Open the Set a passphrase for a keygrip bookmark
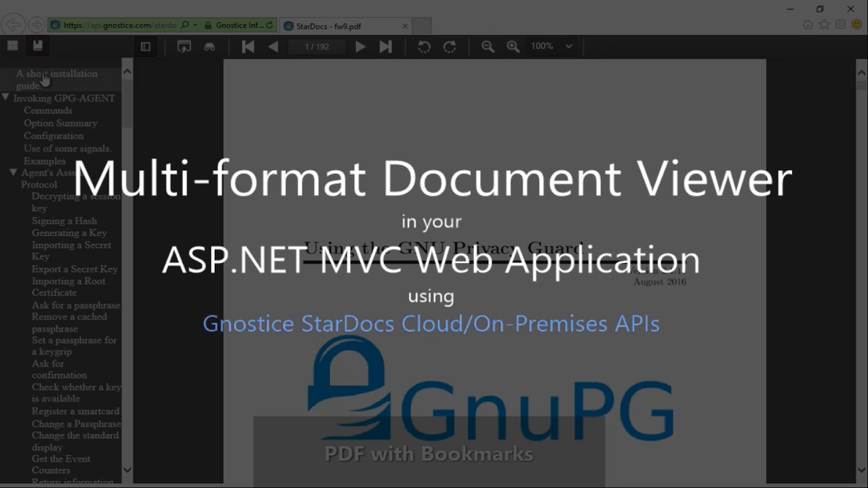This screenshot has width=868, height=488. (x=74, y=346)
